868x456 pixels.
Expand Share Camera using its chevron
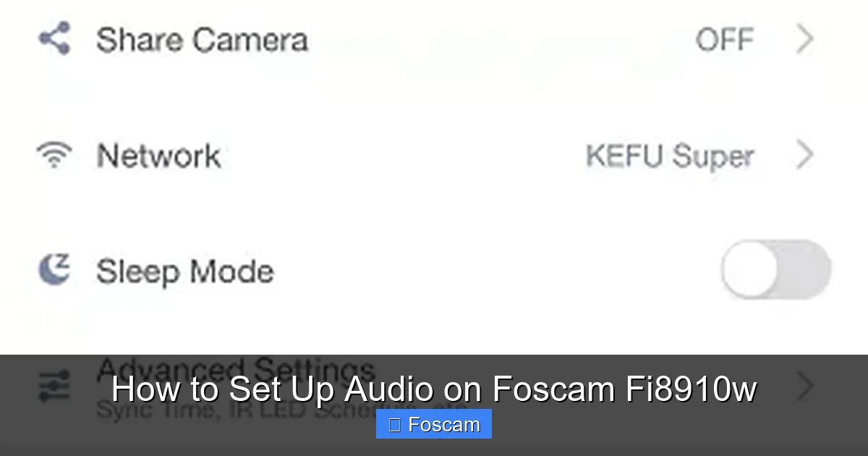[804, 40]
